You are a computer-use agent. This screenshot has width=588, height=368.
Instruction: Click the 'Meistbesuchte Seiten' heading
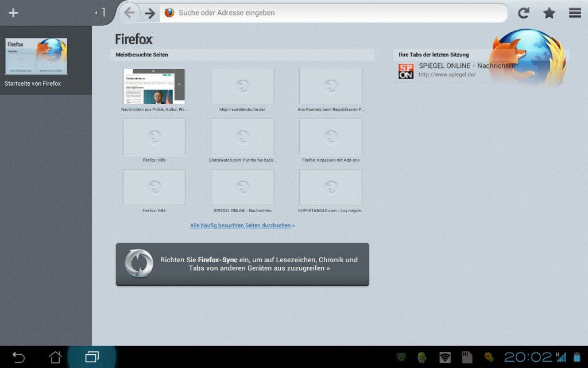point(142,55)
